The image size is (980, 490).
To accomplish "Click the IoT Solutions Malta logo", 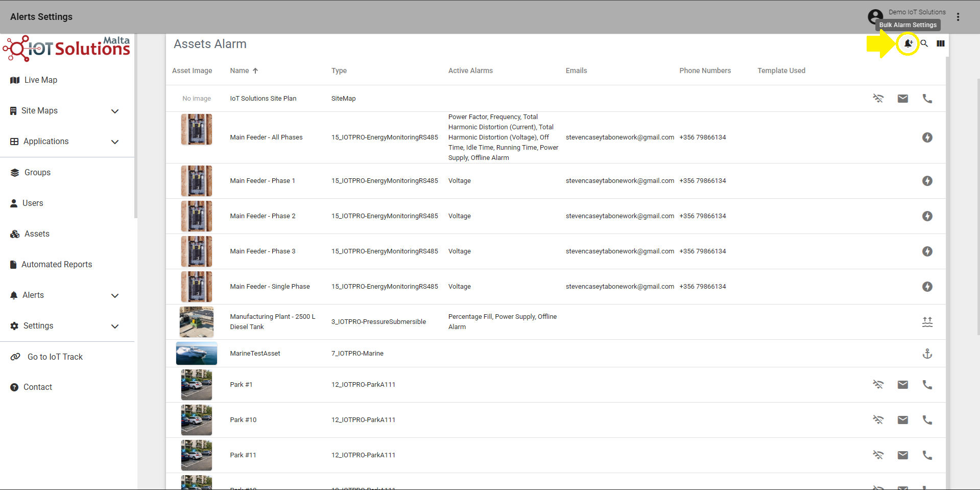I will tap(66, 49).
